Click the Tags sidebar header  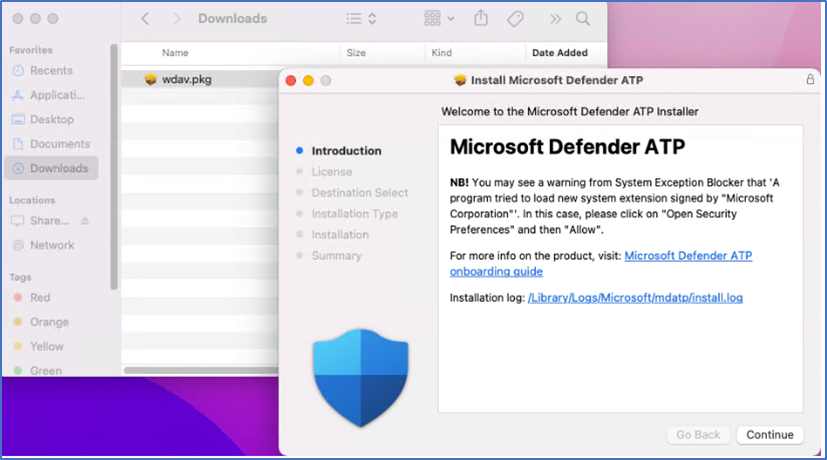20,277
